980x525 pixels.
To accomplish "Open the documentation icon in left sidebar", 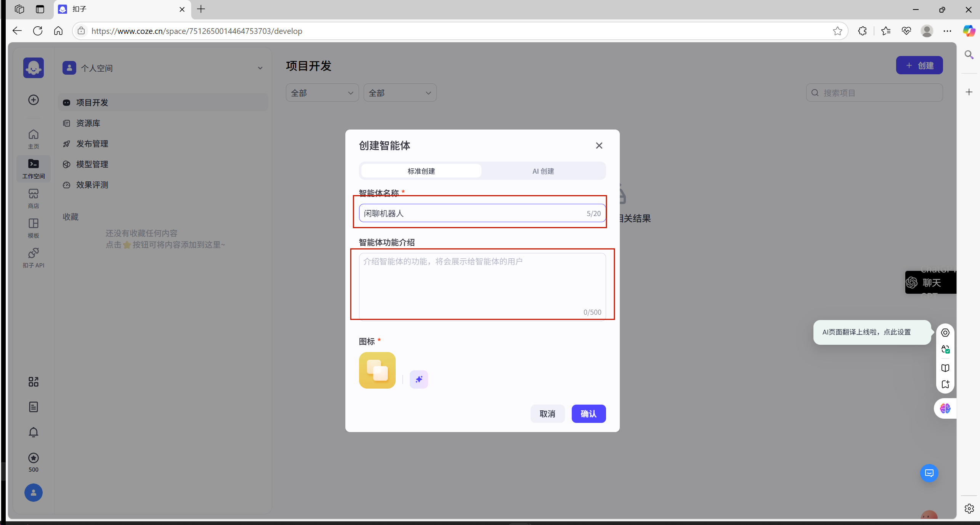I will (34, 407).
